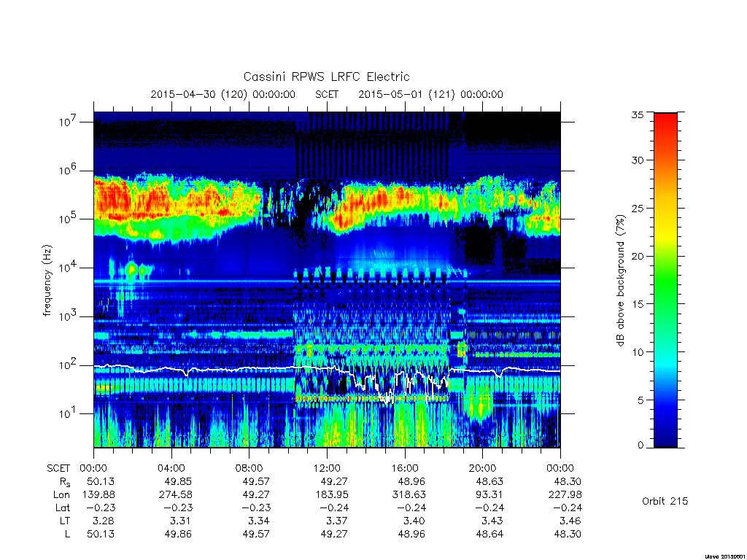Click the Lat row label
747x560 pixels.
[63, 508]
